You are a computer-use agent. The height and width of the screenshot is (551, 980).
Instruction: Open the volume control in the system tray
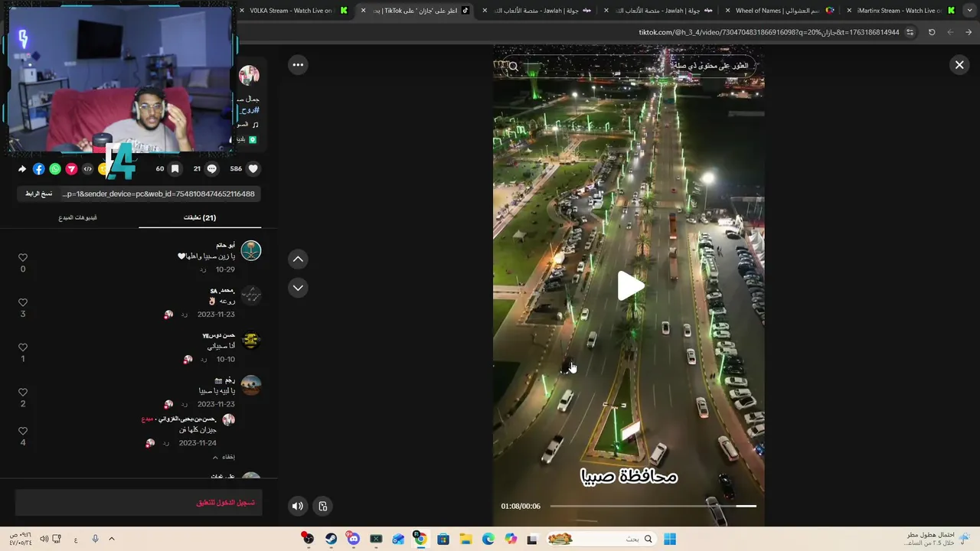[44, 539]
